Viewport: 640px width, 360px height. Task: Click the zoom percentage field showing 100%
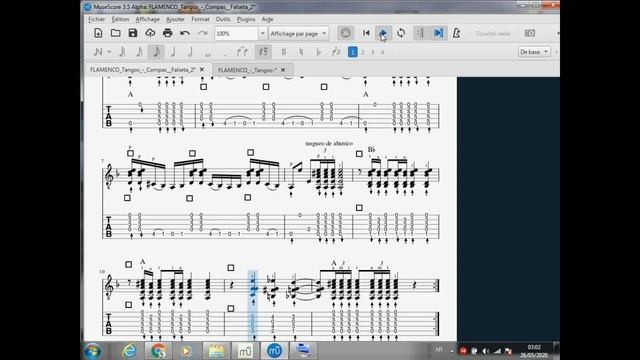tap(236, 33)
